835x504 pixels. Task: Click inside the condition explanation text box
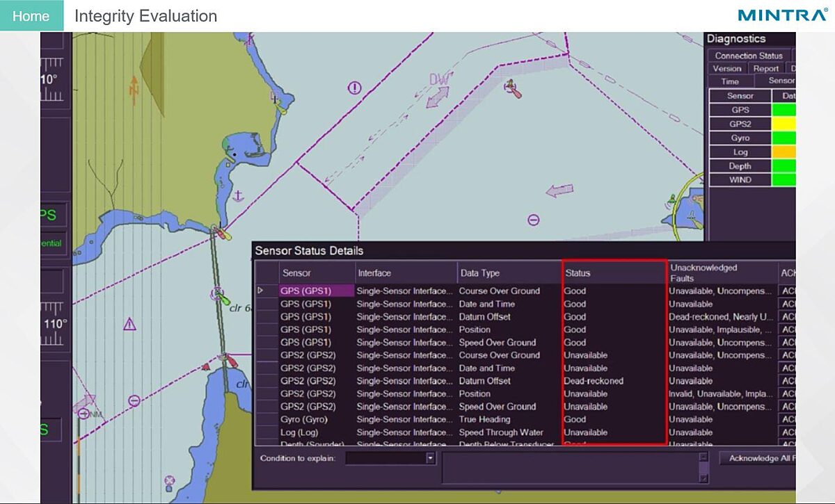[571, 467]
